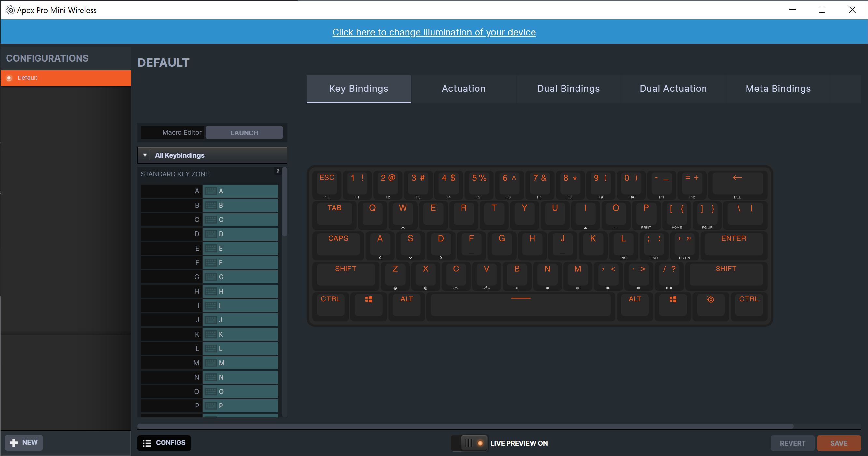This screenshot has width=868, height=456.
Task: Click the Default config orange dot icon
Action: pos(9,78)
